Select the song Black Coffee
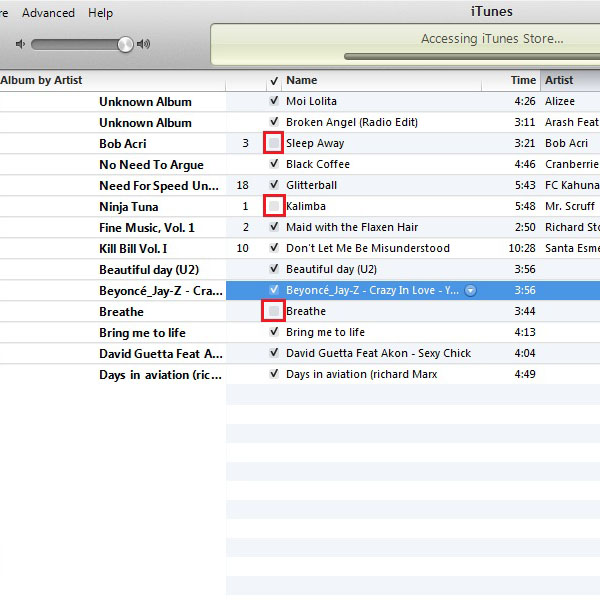This screenshot has width=600, height=600. 318,164
